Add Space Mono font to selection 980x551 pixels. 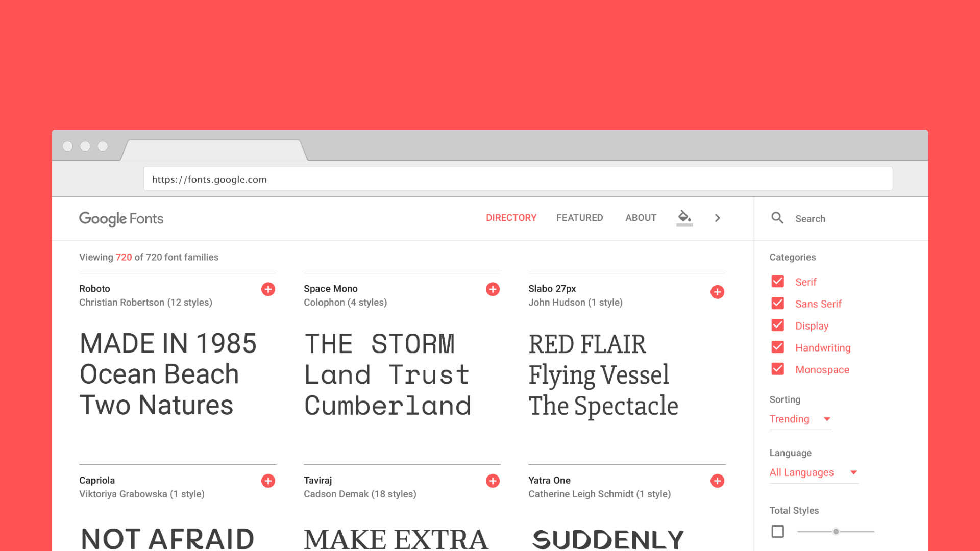point(493,289)
